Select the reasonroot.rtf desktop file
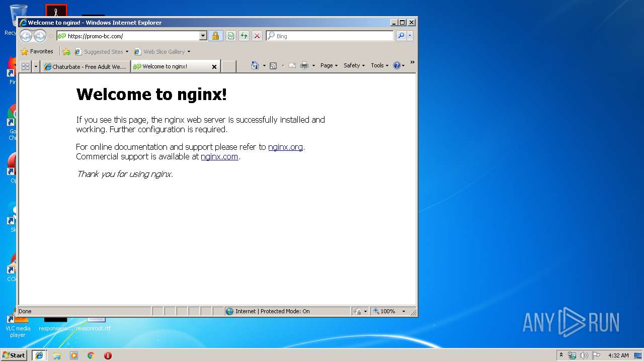The image size is (644, 362). [94, 324]
